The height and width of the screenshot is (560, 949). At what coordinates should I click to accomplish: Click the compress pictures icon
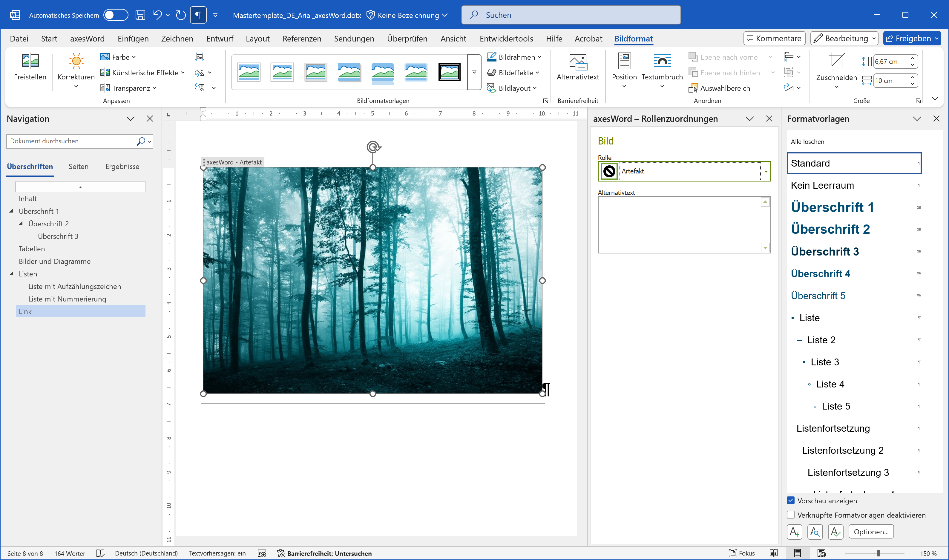(x=200, y=57)
